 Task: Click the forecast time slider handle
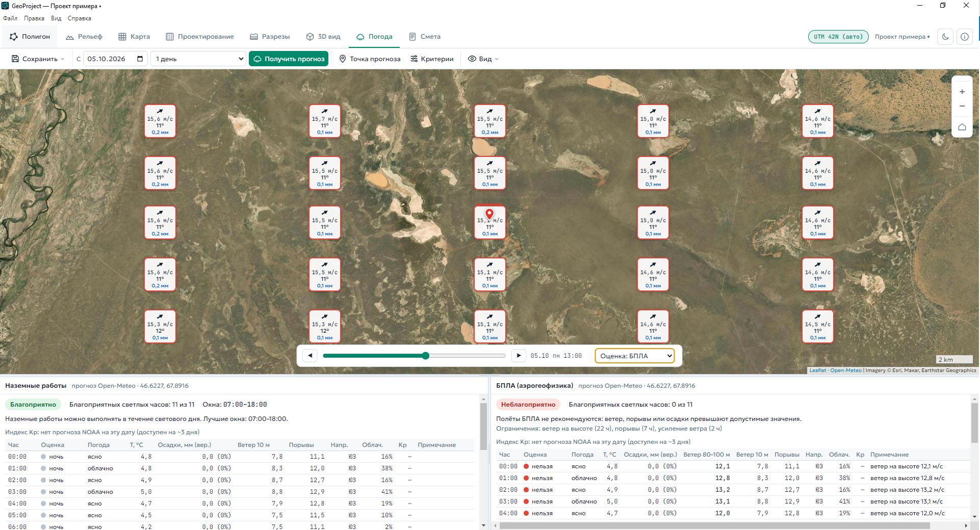pos(426,356)
